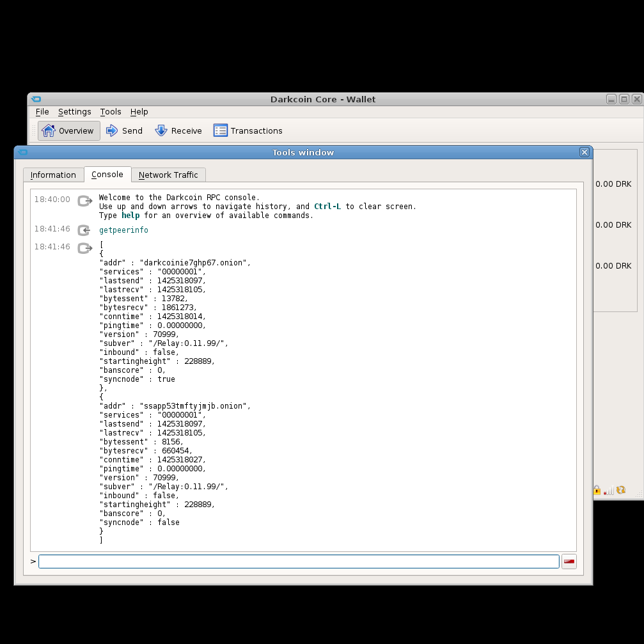Click the wallet lock status icon
The width and height of the screenshot is (644, 644).
pos(597,490)
